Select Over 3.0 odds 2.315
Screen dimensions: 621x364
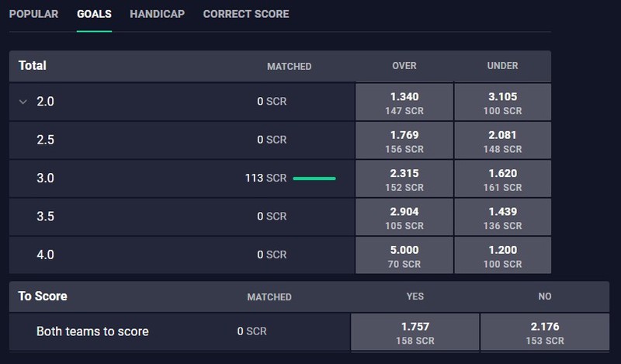click(x=404, y=179)
